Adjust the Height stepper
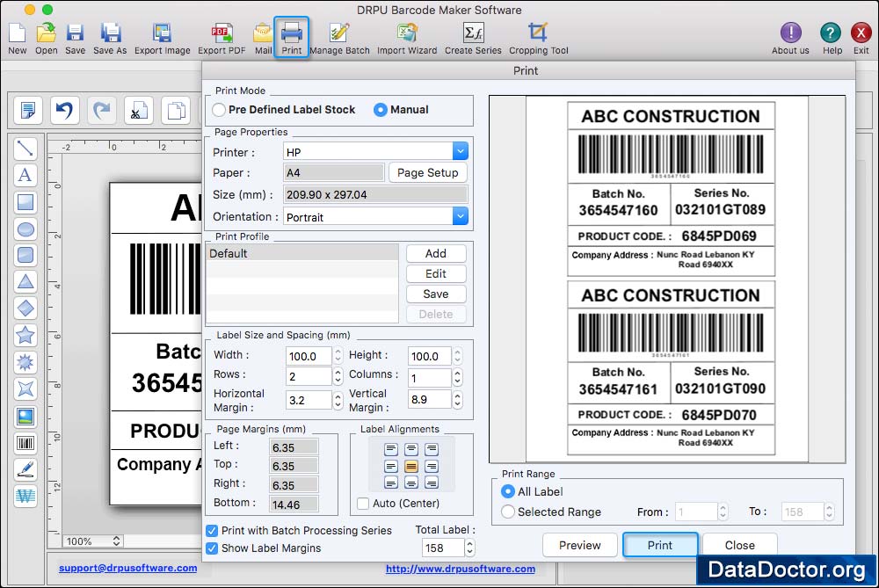 [457, 356]
